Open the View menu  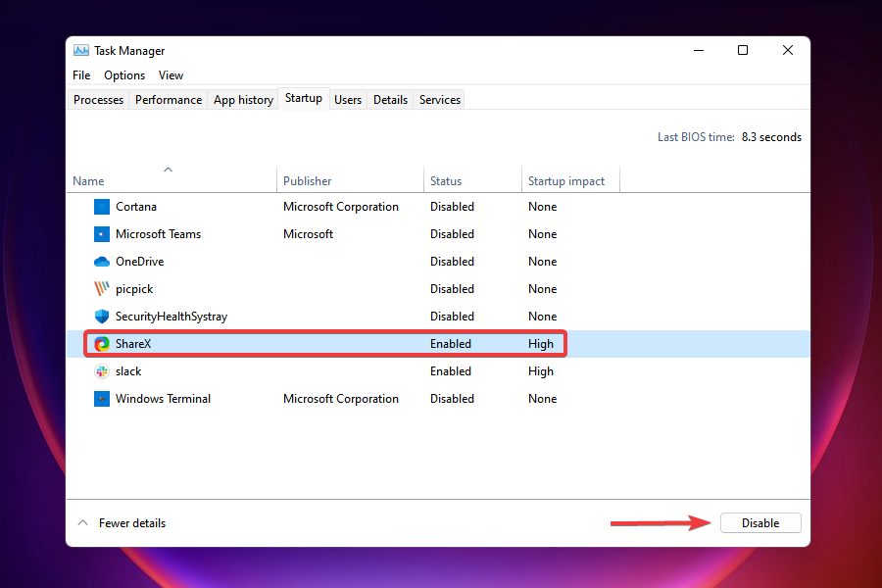click(x=171, y=75)
